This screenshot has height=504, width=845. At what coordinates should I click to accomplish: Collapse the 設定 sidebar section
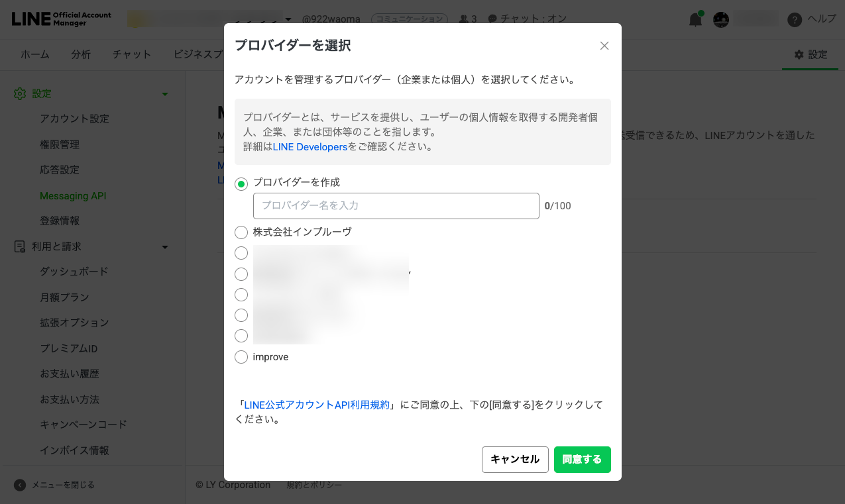165,94
